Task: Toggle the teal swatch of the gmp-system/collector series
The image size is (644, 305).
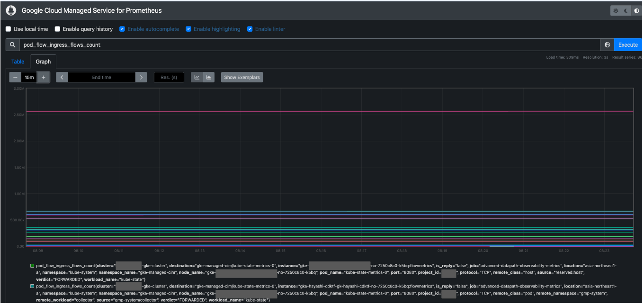Action: coord(32,286)
